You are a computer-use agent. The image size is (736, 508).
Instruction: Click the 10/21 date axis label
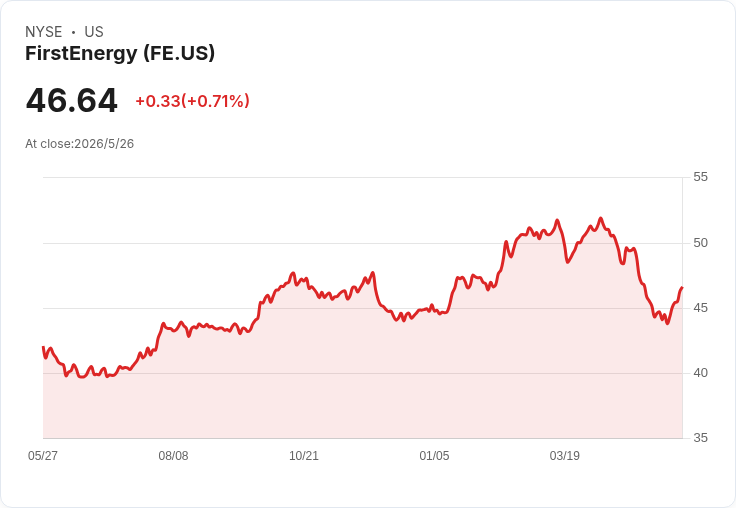pyautogui.click(x=304, y=455)
